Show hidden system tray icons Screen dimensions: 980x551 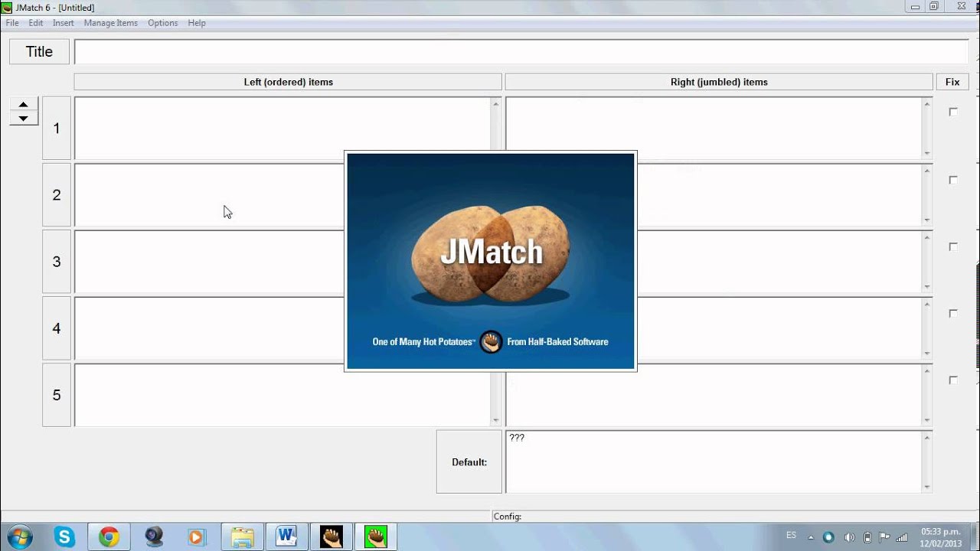[810, 536]
